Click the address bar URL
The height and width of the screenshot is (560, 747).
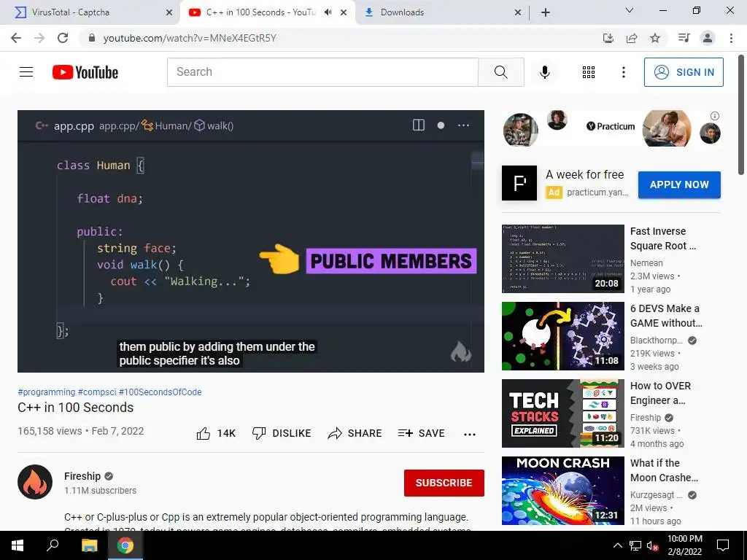click(x=190, y=38)
